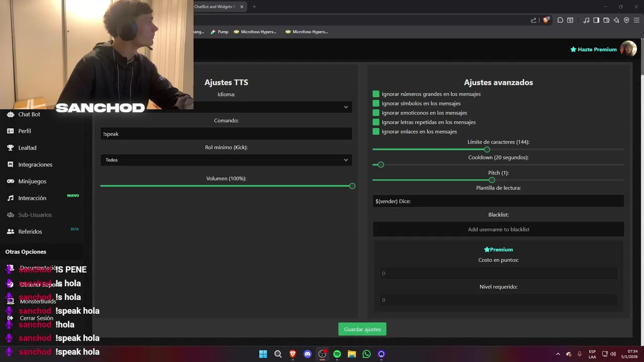The width and height of the screenshot is (644, 362).
Task: Click the Minijuegos gamepad icon
Action: (x=11, y=181)
